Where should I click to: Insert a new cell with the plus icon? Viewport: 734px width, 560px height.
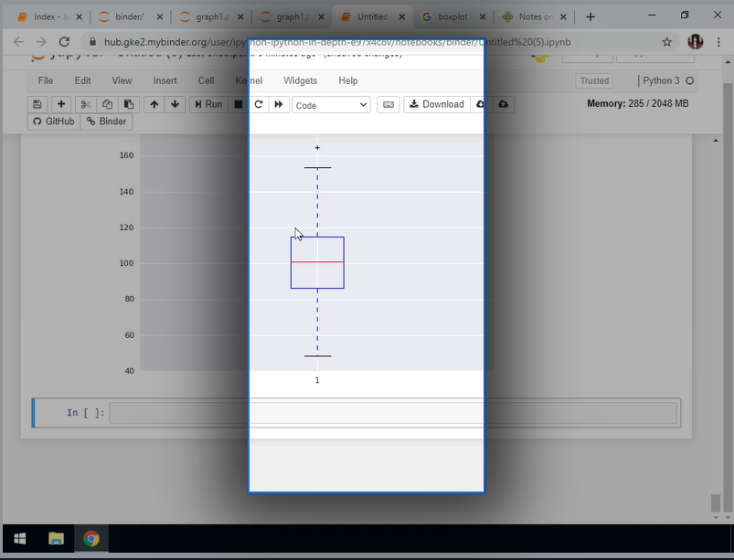[x=61, y=104]
